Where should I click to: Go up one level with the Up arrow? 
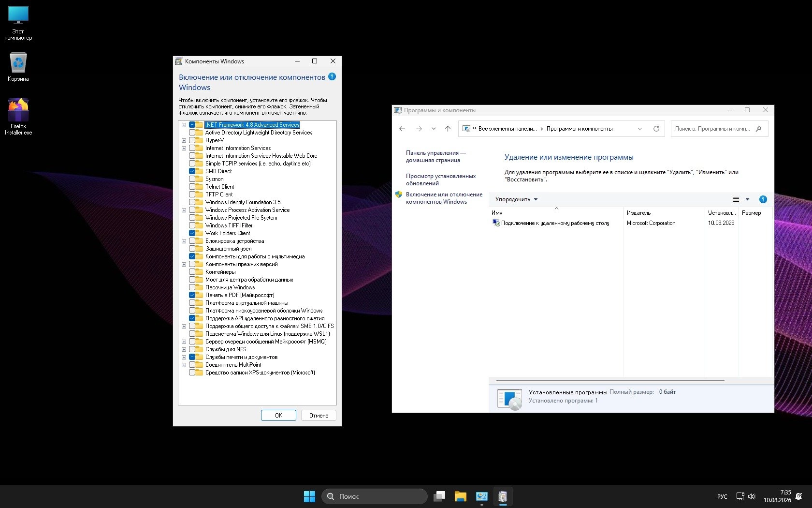(448, 129)
